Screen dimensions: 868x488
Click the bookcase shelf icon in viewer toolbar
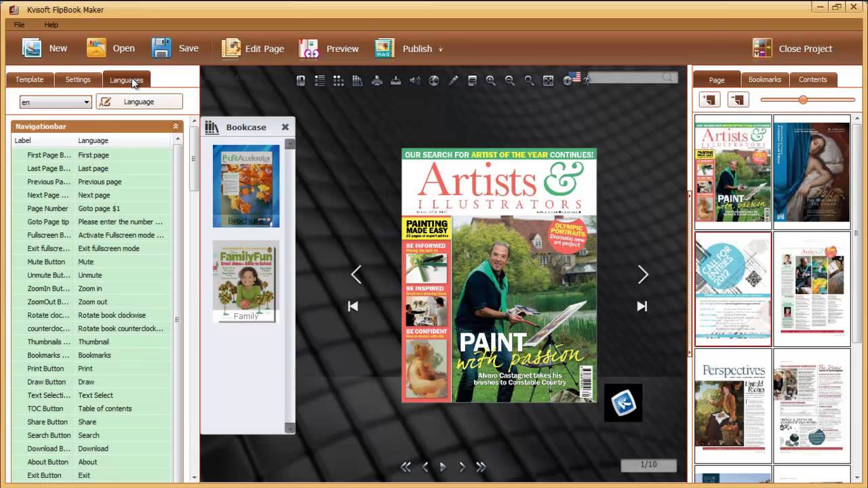pyautogui.click(x=357, y=81)
